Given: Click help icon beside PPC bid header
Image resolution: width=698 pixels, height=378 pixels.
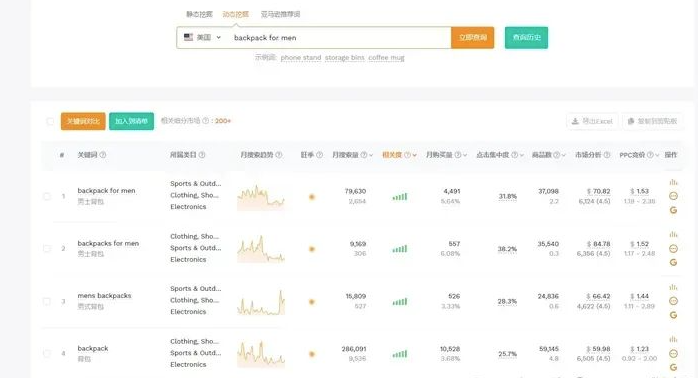Looking at the screenshot, I should (x=650, y=155).
